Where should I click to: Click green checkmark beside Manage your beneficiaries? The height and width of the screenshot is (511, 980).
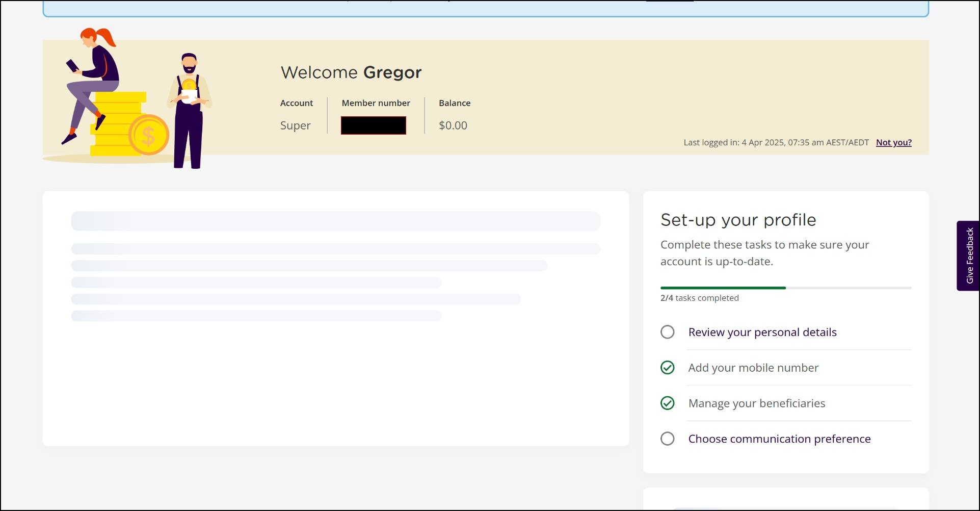(667, 403)
